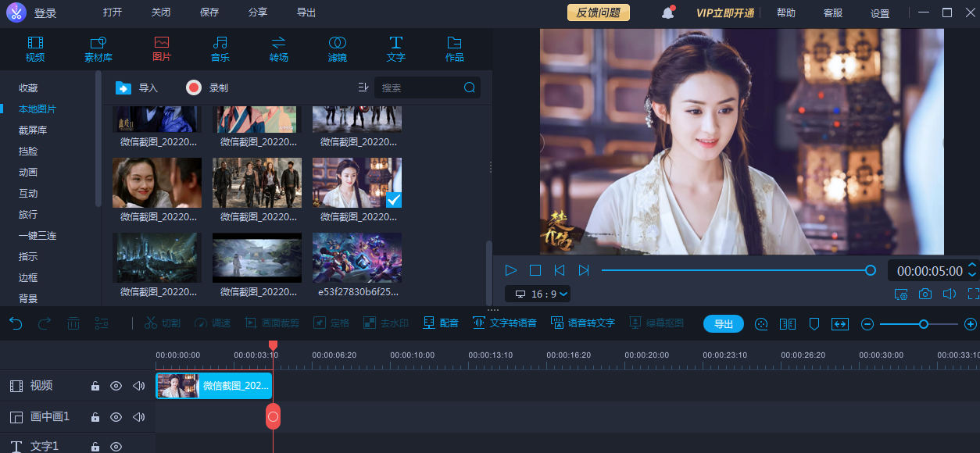Viewport: 980px width, 453px height.
Task: Switch to the 音乐 tab
Action: (220, 48)
